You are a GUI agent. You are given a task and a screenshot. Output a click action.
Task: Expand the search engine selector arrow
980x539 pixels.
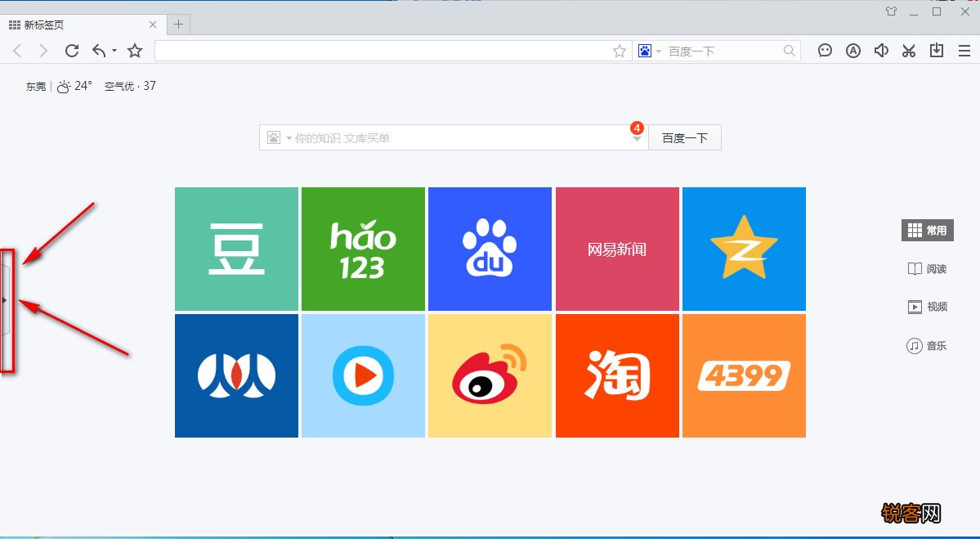659,52
